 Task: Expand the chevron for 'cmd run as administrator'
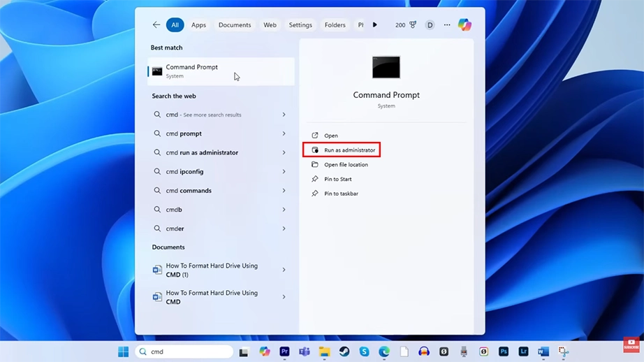284,152
